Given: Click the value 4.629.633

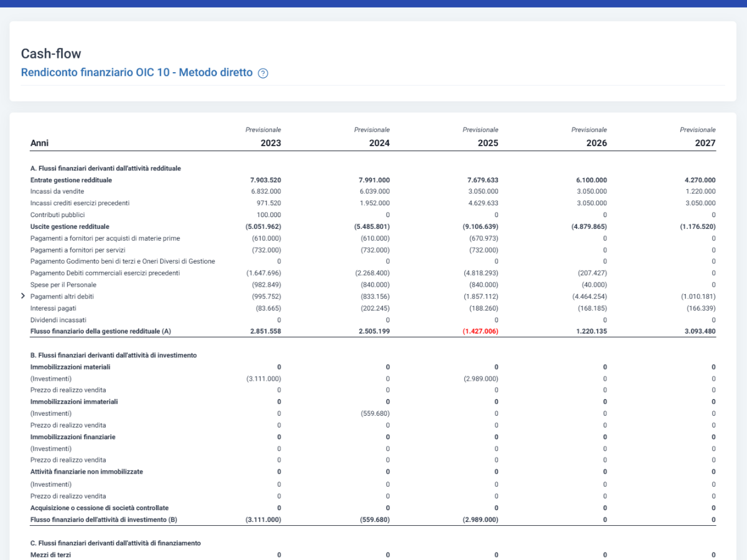Looking at the screenshot, I should (484, 203).
